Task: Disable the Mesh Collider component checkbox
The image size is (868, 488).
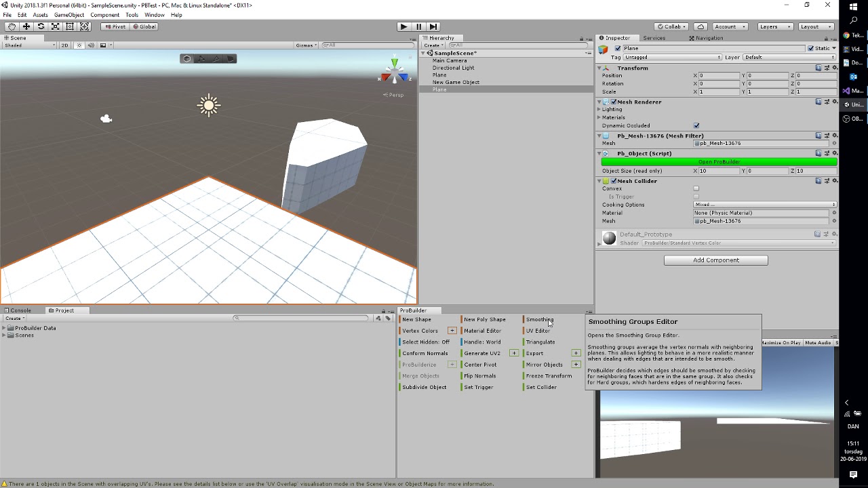Action: pyautogui.click(x=614, y=181)
